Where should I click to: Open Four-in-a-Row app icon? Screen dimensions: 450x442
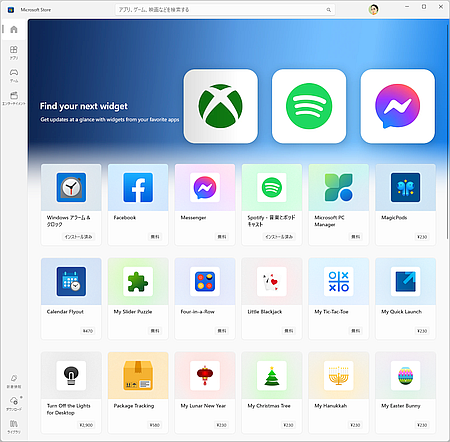tap(205, 281)
